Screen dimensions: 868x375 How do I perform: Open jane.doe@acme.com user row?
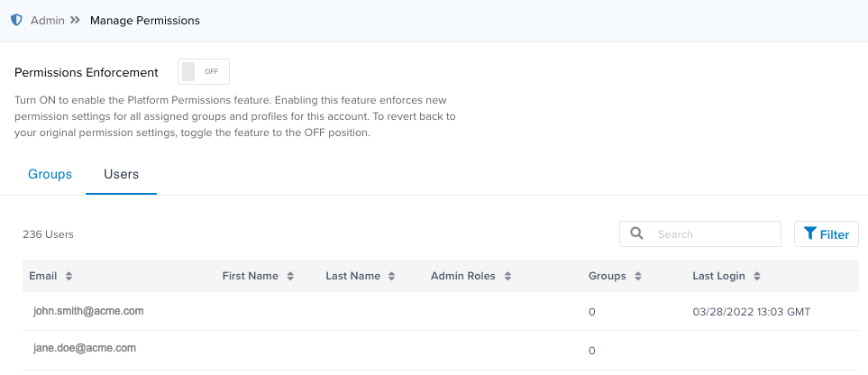point(85,348)
